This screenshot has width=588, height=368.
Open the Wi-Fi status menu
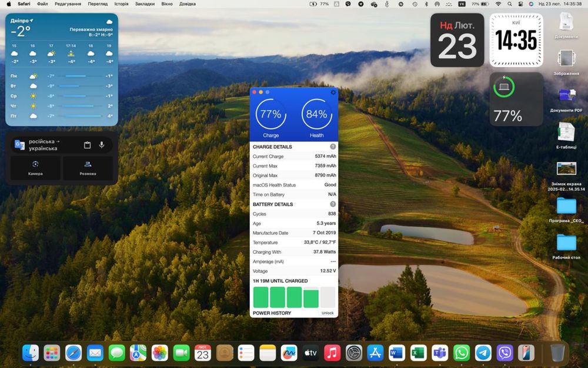pos(498,4)
